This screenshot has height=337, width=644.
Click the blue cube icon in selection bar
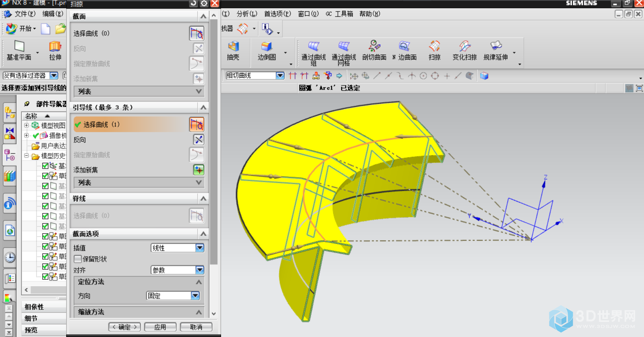tap(484, 76)
